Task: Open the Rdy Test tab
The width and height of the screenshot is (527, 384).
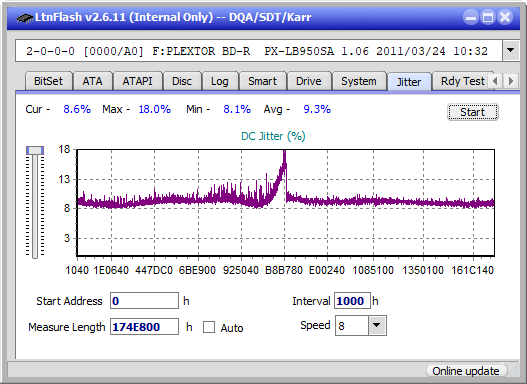Action: pyautogui.click(x=462, y=81)
